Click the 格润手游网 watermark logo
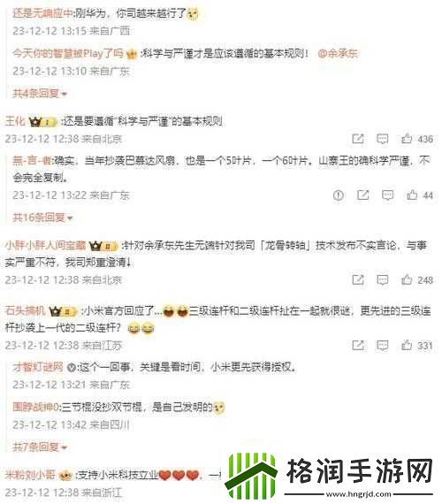Viewport: 442px width, 504px height. [x=329, y=475]
